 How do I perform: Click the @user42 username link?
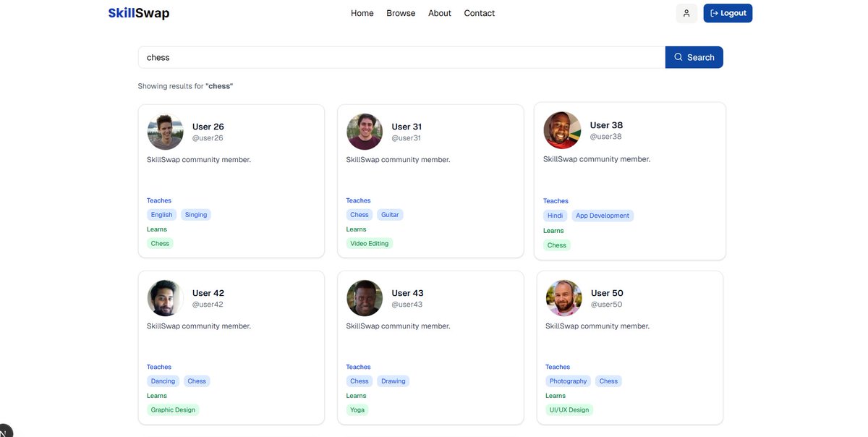click(208, 303)
